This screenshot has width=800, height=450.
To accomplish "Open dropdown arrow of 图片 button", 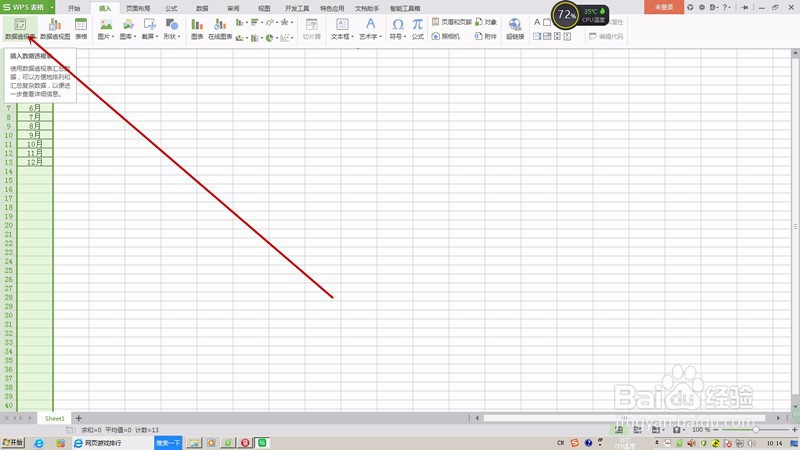I will coord(113,37).
